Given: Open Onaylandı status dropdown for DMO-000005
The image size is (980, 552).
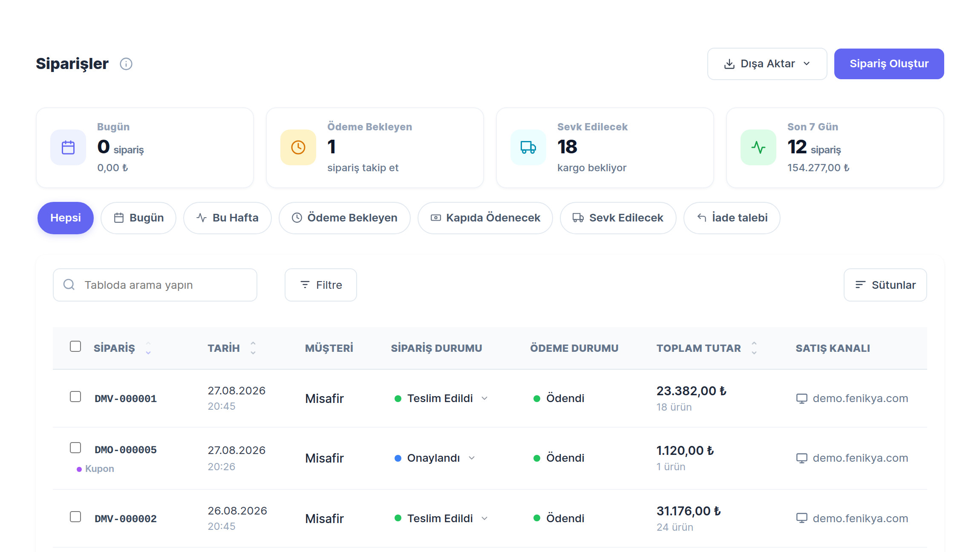Looking at the screenshot, I should [x=472, y=458].
